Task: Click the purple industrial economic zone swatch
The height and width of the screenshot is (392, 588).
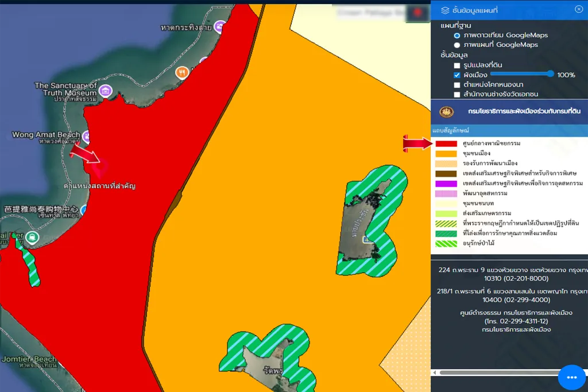Action: tap(446, 183)
